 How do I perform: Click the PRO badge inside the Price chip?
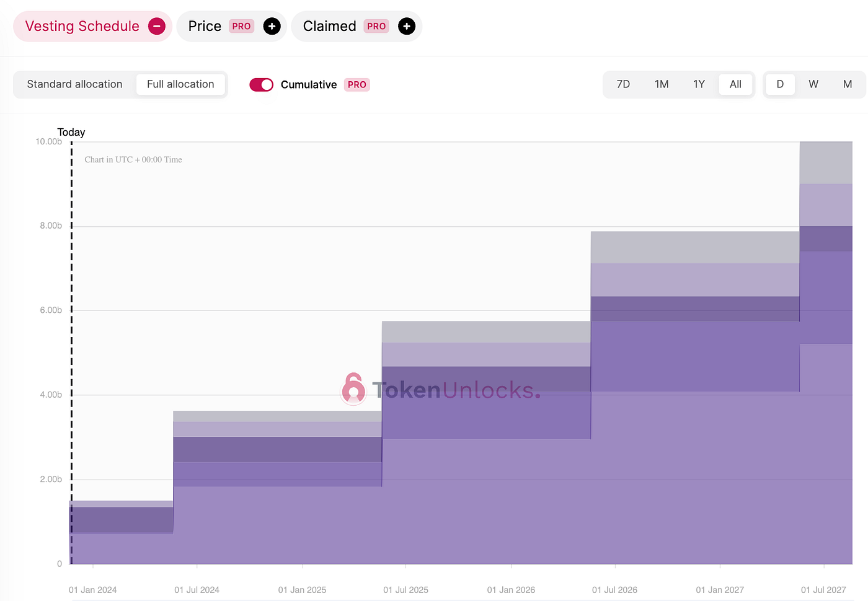click(x=241, y=26)
